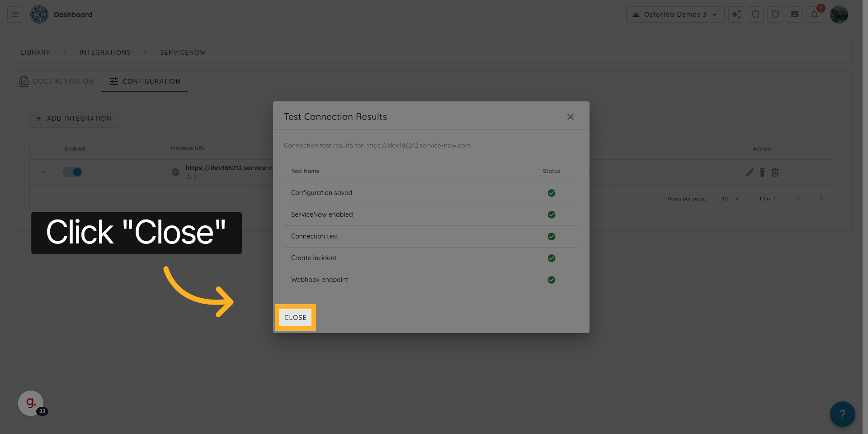Open the ticket/contact card icon
This screenshot has width=868, height=434.
click(794, 14)
